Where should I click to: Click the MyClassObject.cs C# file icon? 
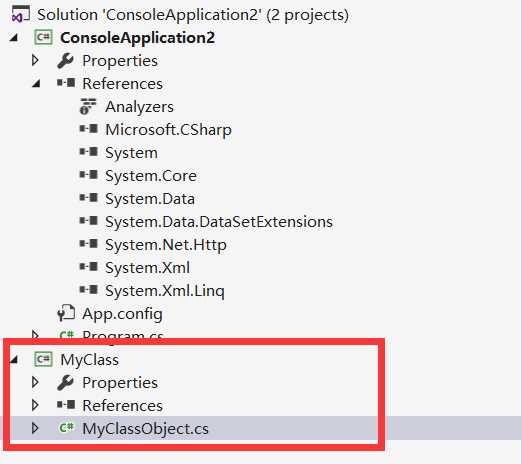(66, 428)
